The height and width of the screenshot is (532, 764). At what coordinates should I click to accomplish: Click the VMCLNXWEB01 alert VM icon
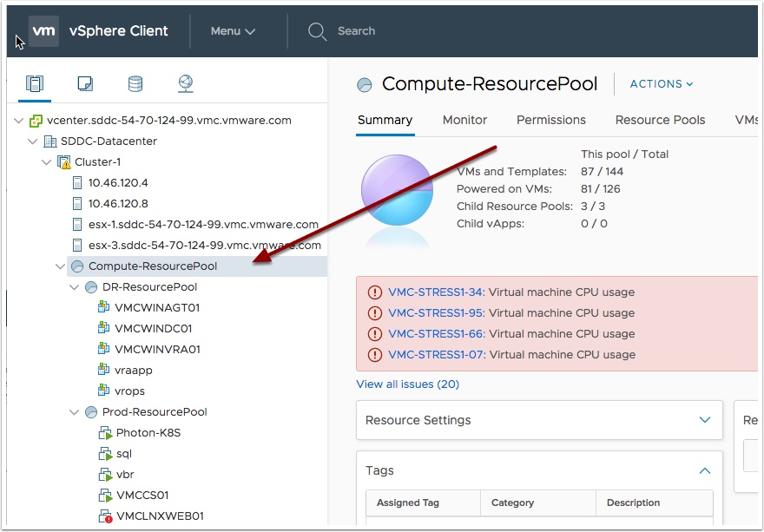pyautogui.click(x=105, y=516)
